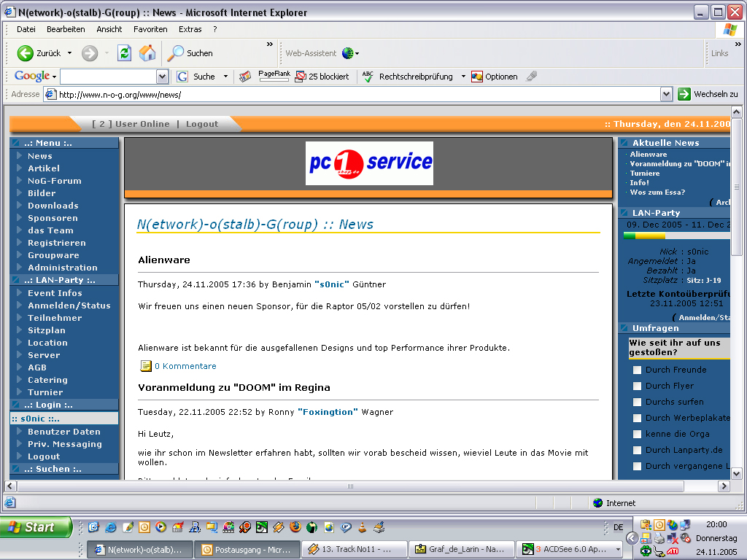Click the 25 blockiert popup blocker icon
Screen dimensions: 747x560
click(301, 77)
